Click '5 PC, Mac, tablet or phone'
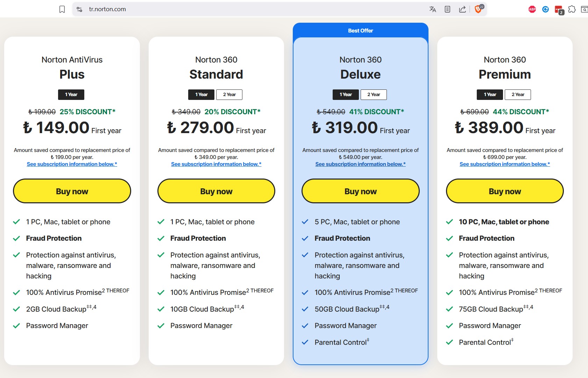The width and height of the screenshot is (588, 378). point(357,222)
